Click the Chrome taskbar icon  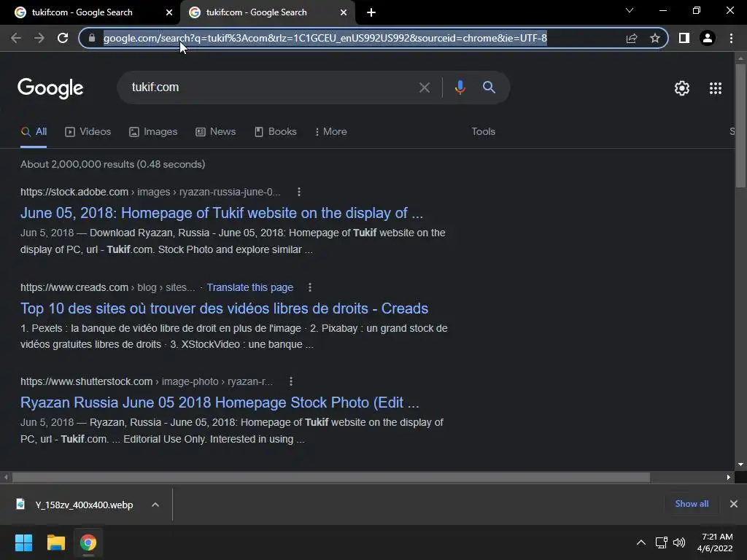click(x=88, y=542)
